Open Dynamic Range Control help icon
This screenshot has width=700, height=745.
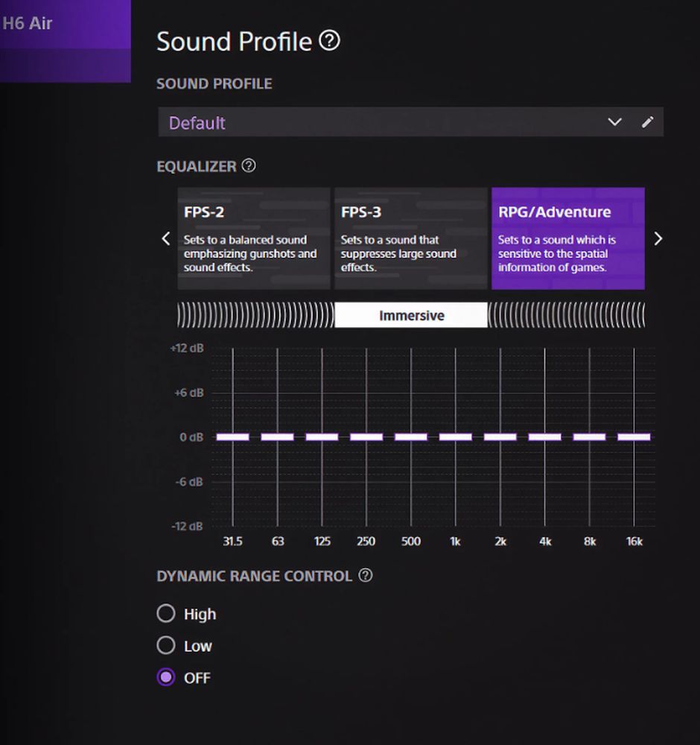(365, 575)
